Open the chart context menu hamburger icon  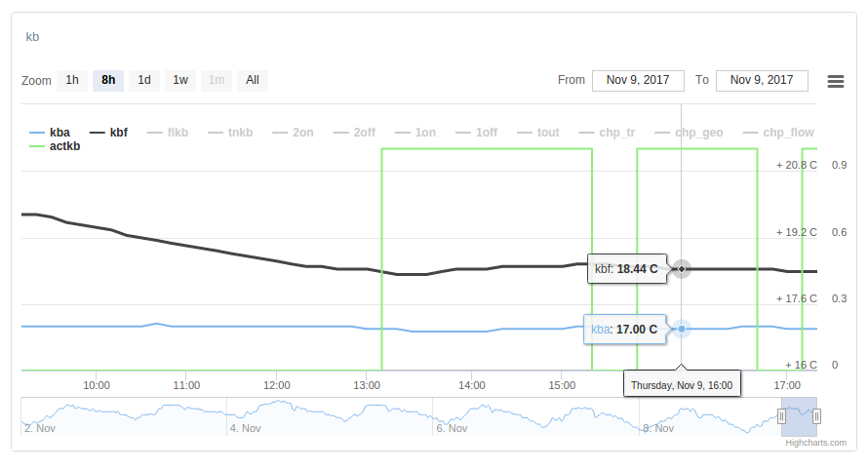[836, 81]
